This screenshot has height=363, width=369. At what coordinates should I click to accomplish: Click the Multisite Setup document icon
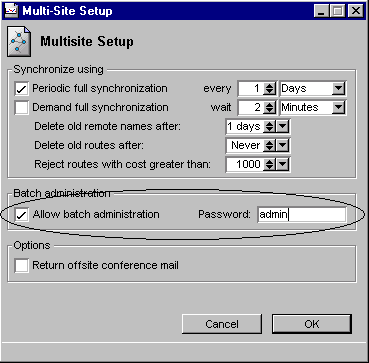point(19,41)
